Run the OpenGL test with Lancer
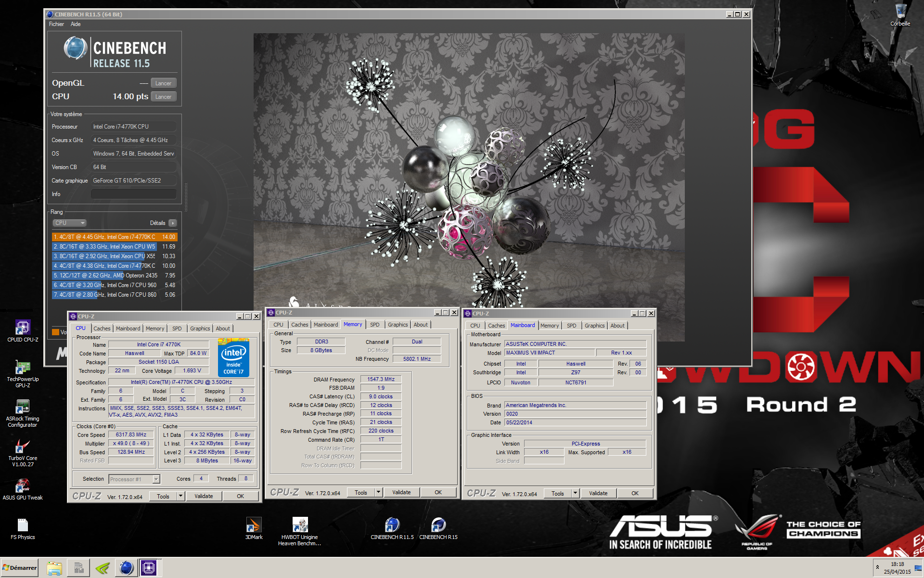This screenshot has height=578, width=924. (x=164, y=83)
